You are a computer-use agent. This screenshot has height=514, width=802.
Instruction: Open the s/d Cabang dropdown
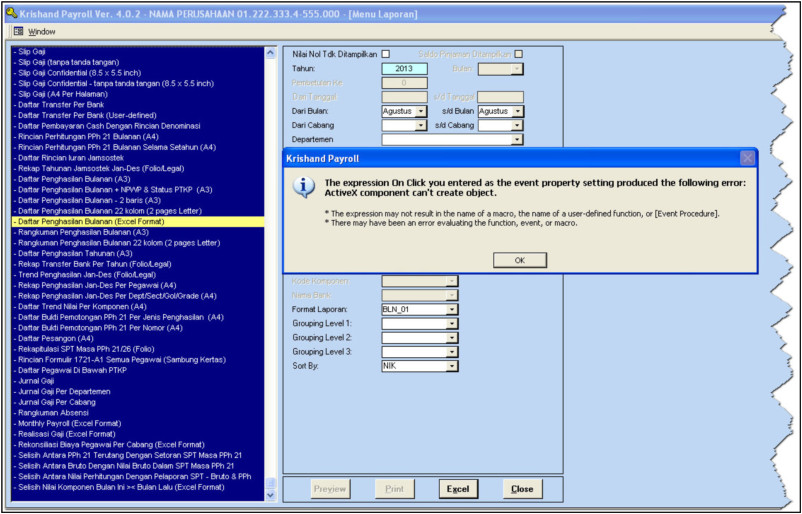518,125
